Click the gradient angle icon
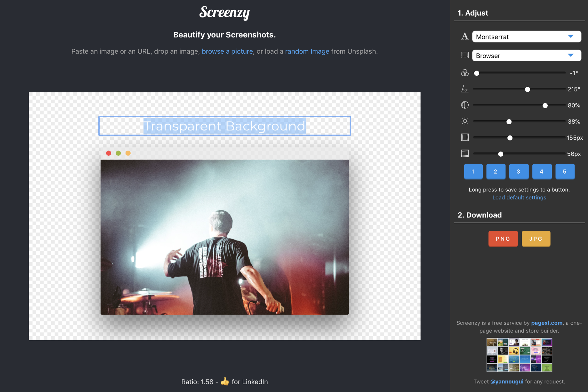Image resolution: width=588 pixels, height=392 pixels. (x=465, y=89)
